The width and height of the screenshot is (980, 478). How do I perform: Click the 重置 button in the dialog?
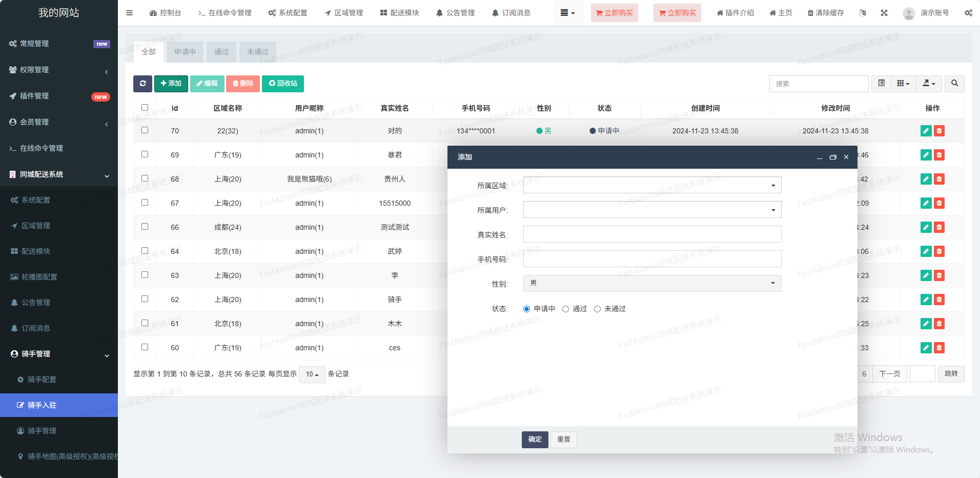pyautogui.click(x=563, y=440)
